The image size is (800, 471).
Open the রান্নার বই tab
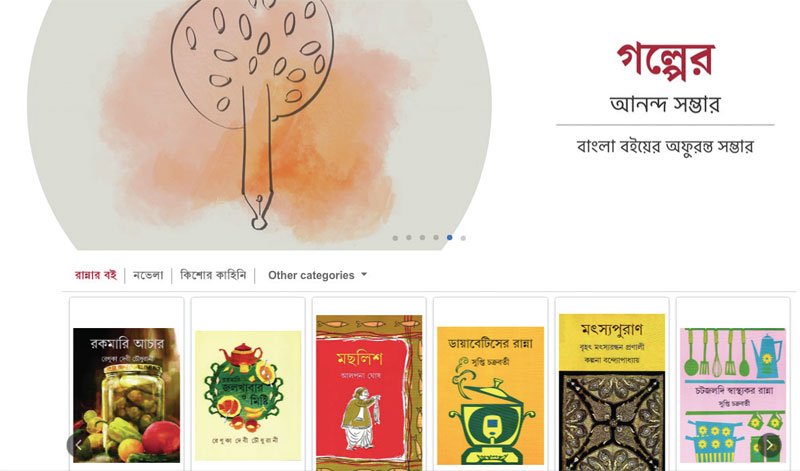[x=96, y=275]
